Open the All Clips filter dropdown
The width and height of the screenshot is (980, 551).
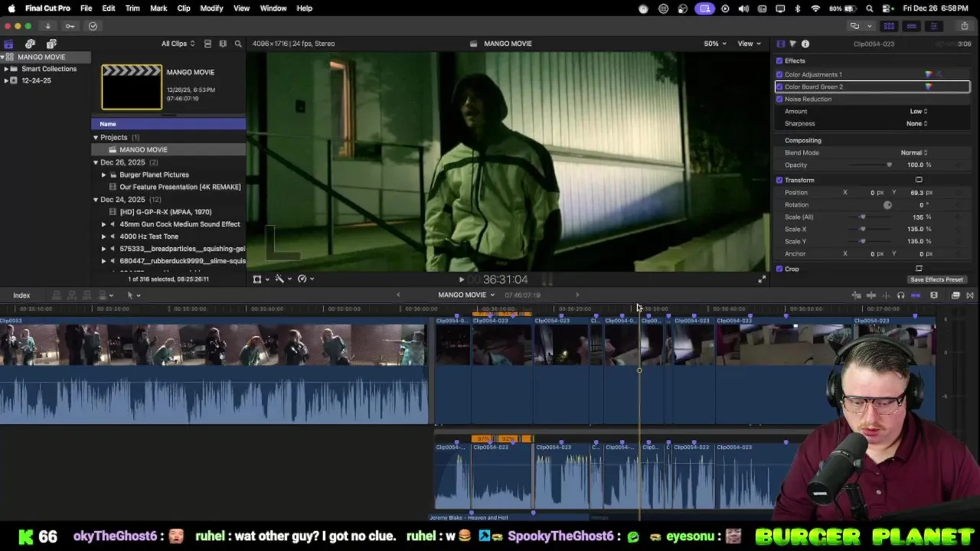click(x=178, y=44)
